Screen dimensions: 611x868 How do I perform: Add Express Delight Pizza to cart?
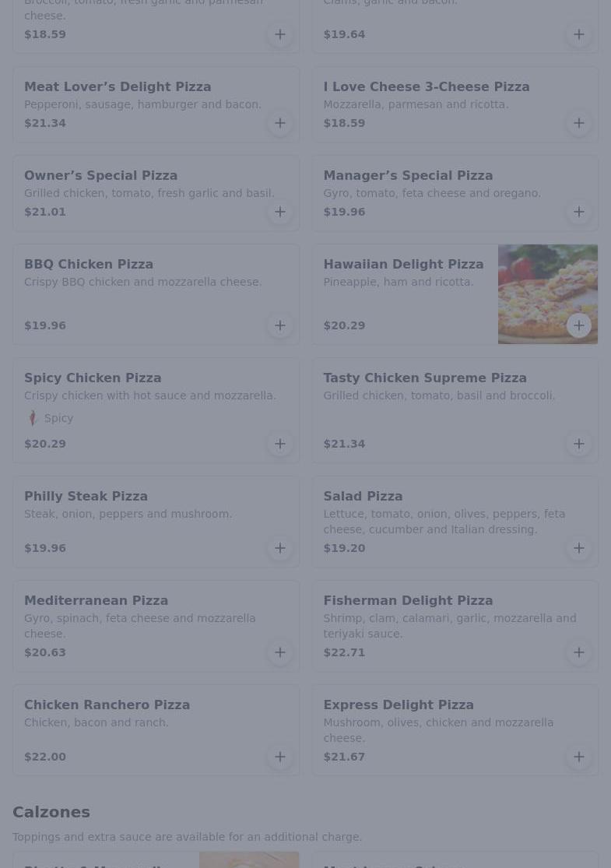point(579,757)
